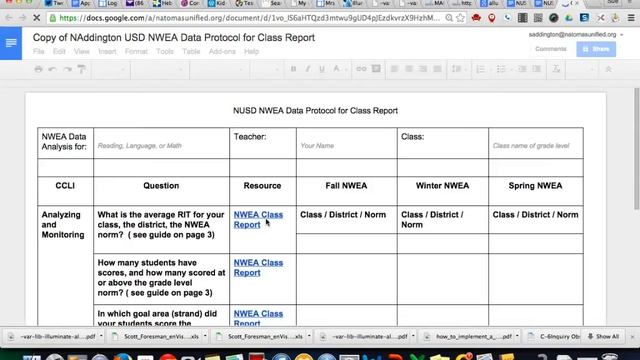Click the Undo arrow icon
The height and width of the screenshot is (360, 640).
[x=52, y=69]
